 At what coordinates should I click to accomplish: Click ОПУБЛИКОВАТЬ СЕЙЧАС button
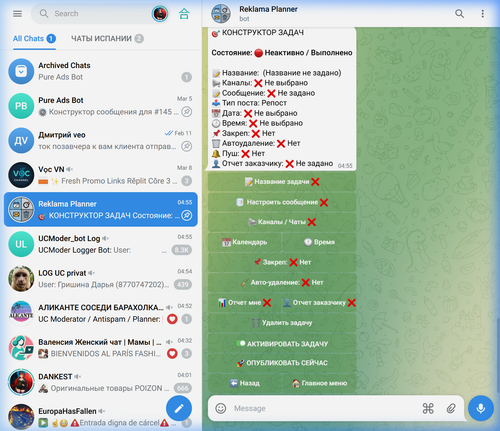pos(282,363)
